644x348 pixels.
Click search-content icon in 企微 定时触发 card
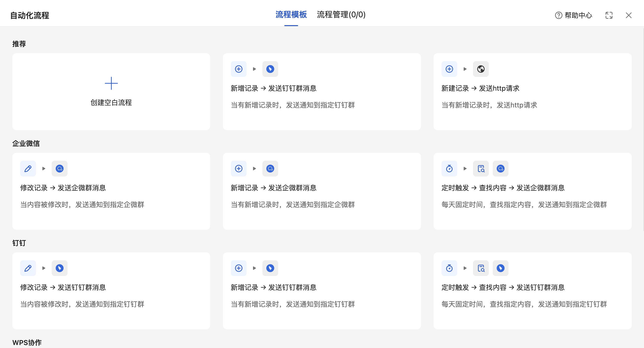[481, 169]
